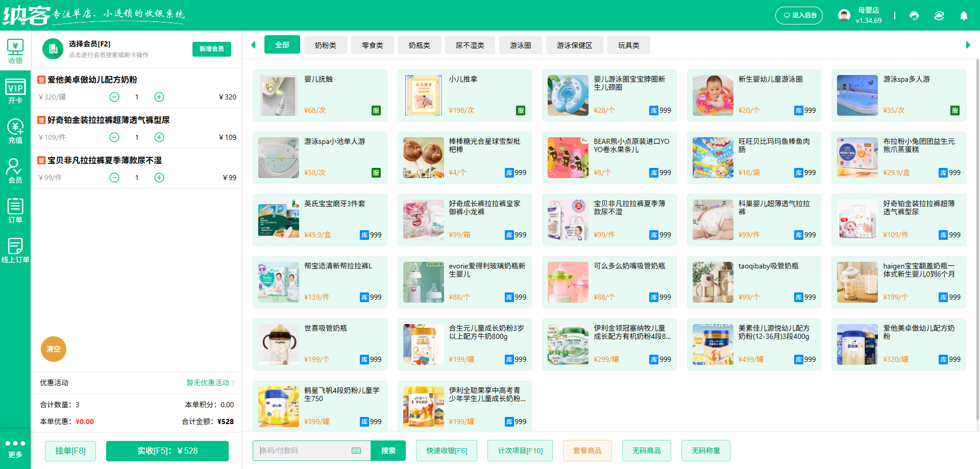Decrease quantity of 好奇铂金装拉拉裤 cart item

pyautogui.click(x=114, y=137)
